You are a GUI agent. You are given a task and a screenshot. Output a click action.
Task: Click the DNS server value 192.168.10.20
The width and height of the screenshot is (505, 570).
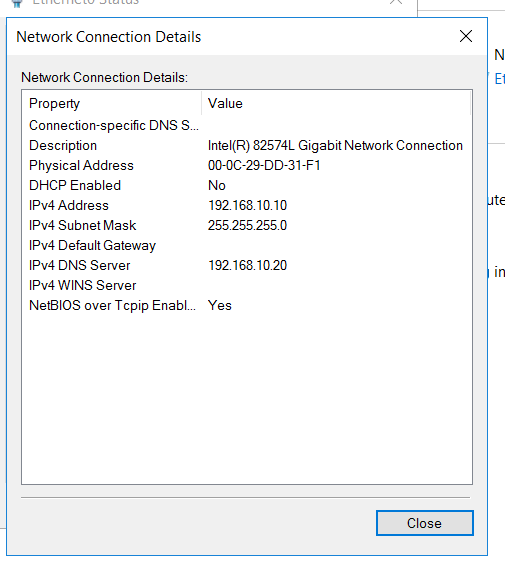(x=247, y=265)
